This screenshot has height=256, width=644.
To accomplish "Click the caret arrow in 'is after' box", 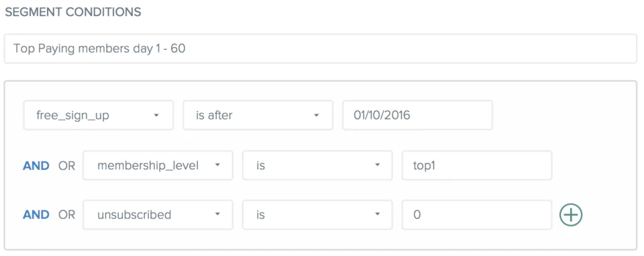I will [x=316, y=116].
